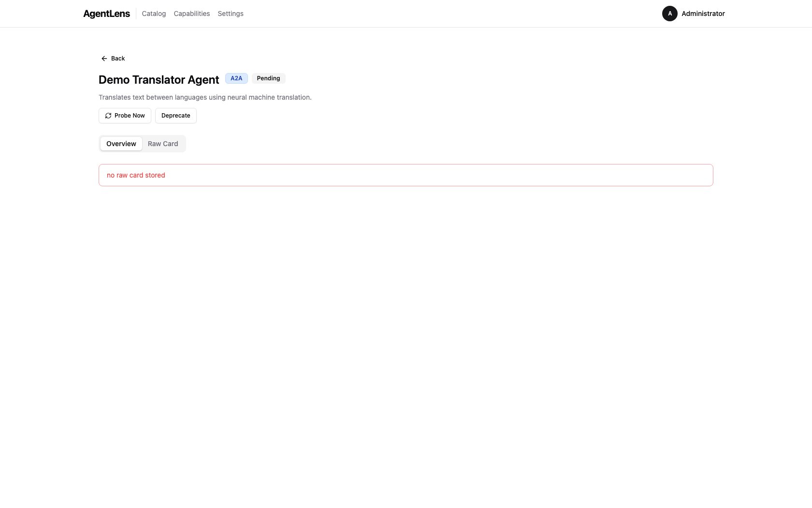Open the Catalog section
Viewport: 812px width, 508px height.
pos(153,14)
